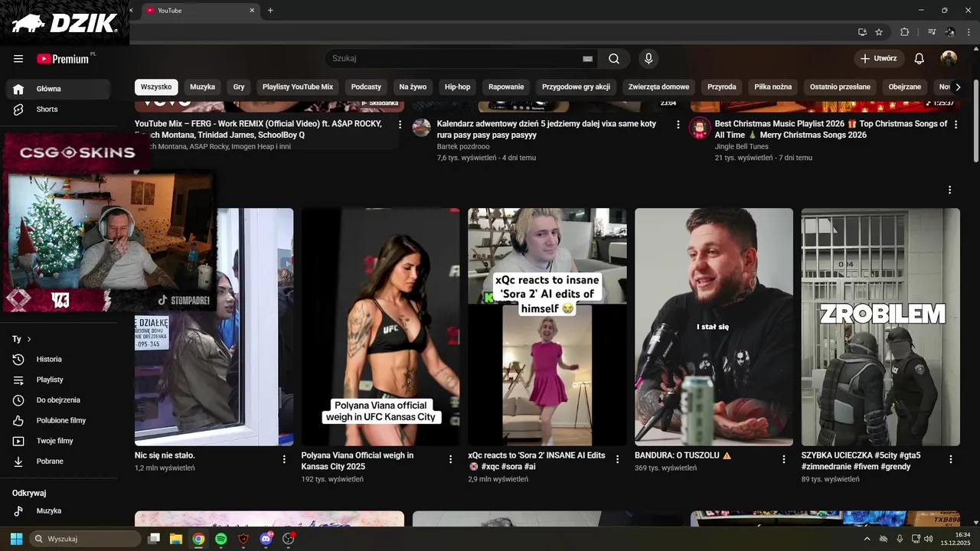
Task: Open the notifications bell
Action: click(920, 59)
